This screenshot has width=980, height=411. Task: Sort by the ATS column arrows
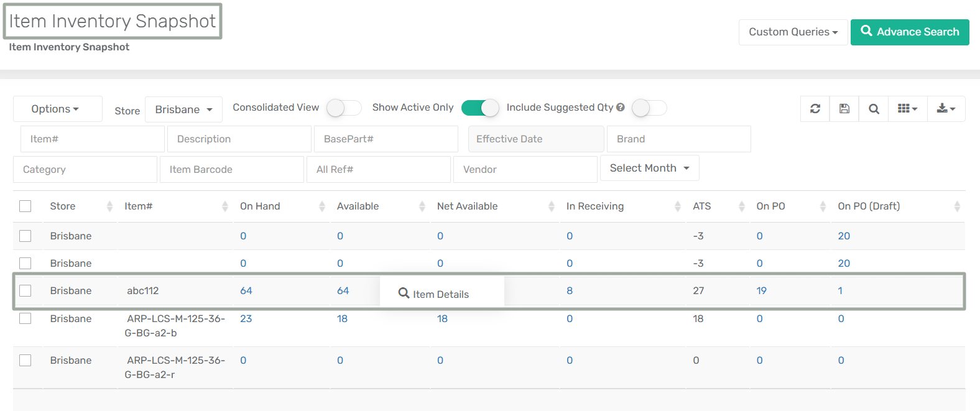pyautogui.click(x=741, y=206)
